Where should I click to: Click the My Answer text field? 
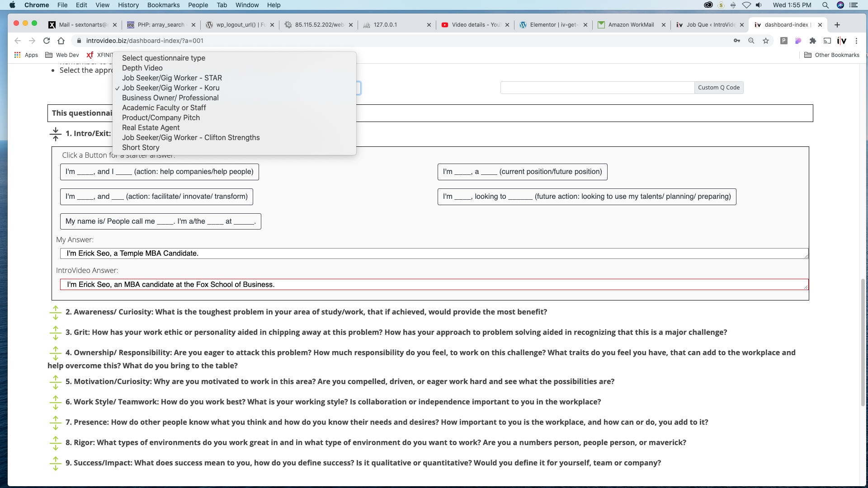(434, 253)
